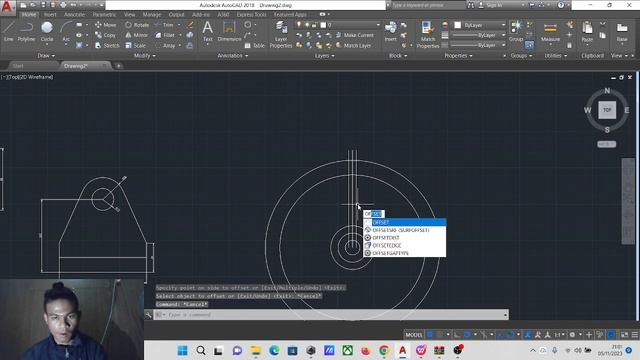Click the Erase tool icon
The image size is (640, 360).
(x=190, y=25)
